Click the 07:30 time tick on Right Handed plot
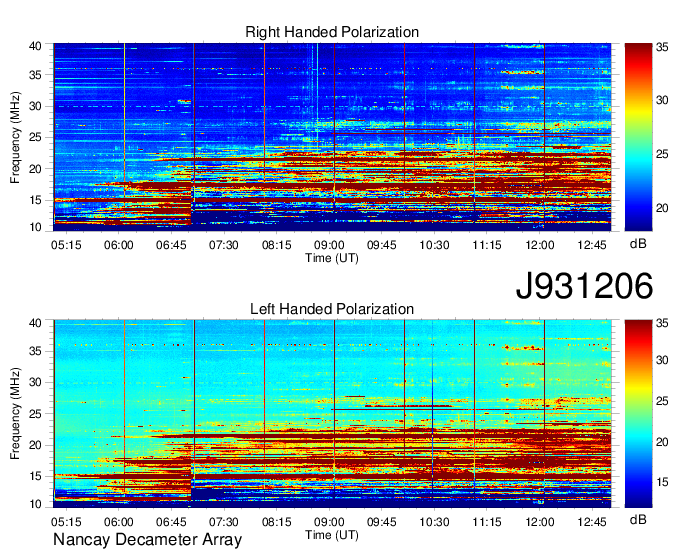Image resolution: width=680 pixels, height=552 pixels. point(224,245)
